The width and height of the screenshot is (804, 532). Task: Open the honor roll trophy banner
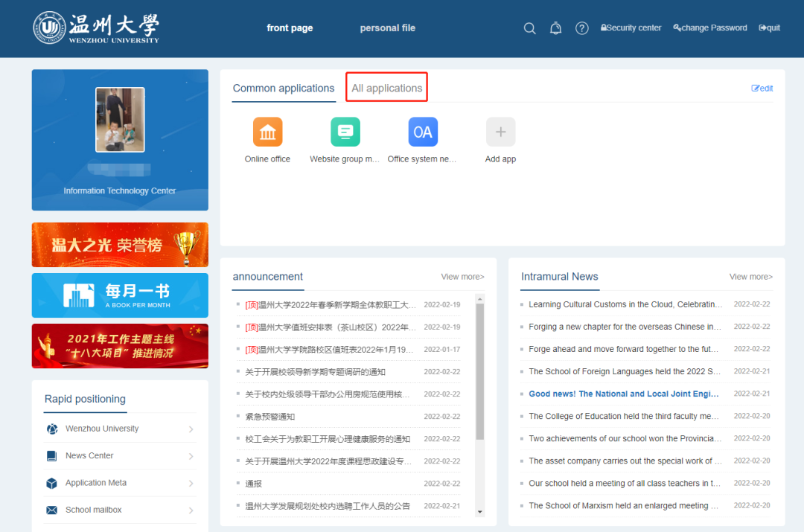(120, 245)
